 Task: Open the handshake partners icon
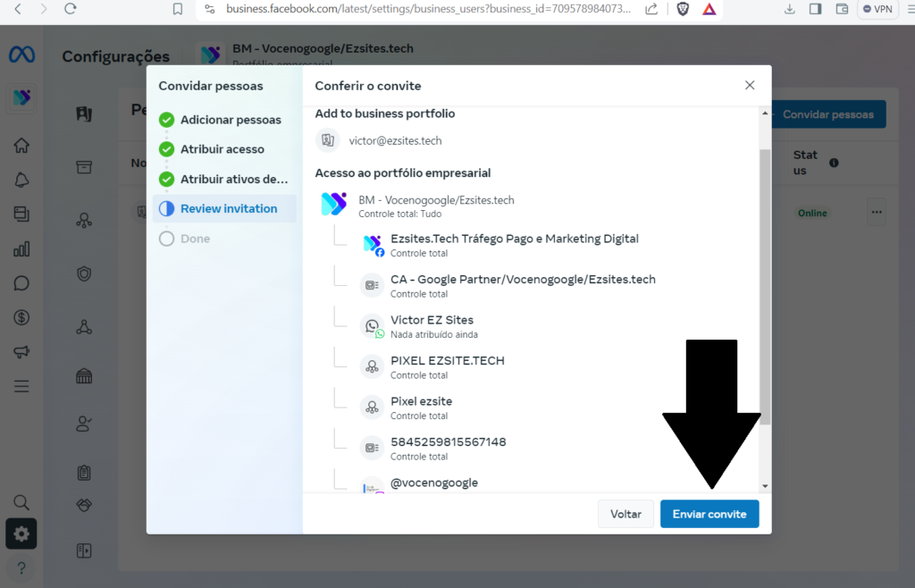point(84,505)
